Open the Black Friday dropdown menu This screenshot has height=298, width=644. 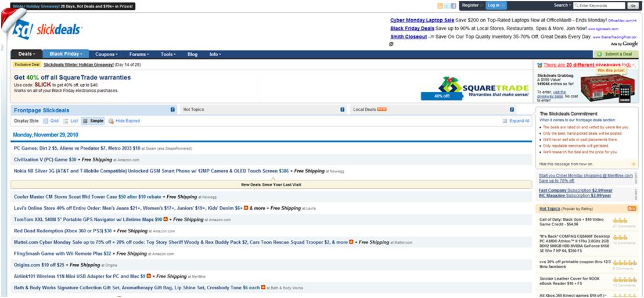pyautogui.click(x=66, y=54)
